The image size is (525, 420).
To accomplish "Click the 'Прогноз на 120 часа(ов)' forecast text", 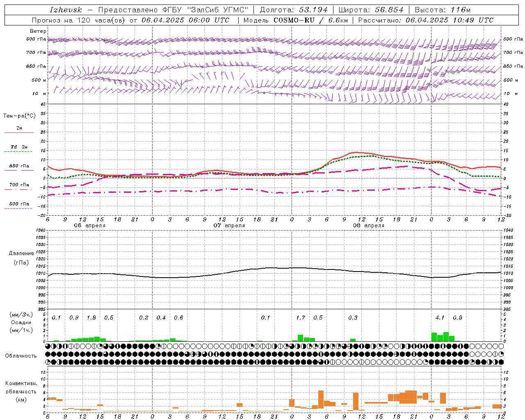I will [79, 20].
